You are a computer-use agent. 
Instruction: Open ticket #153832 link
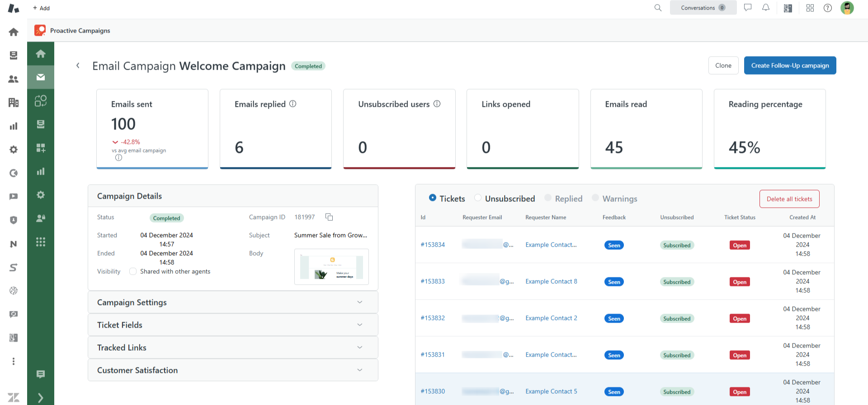tap(433, 318)
